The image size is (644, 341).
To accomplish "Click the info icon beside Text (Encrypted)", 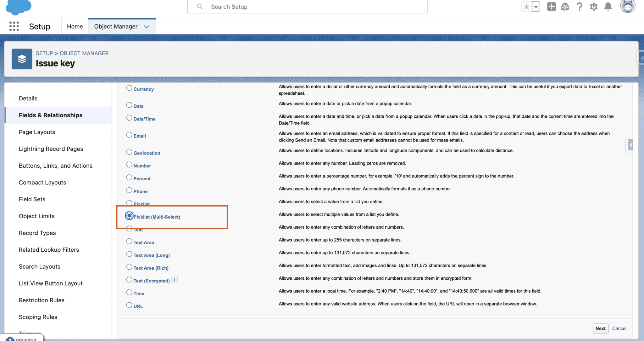I will pyautogui.click(x=175, y=279).
